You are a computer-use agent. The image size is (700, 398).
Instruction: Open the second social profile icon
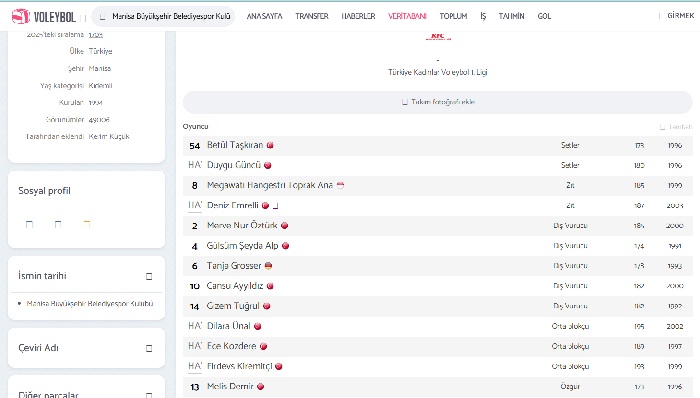click(x=58, y=224)
